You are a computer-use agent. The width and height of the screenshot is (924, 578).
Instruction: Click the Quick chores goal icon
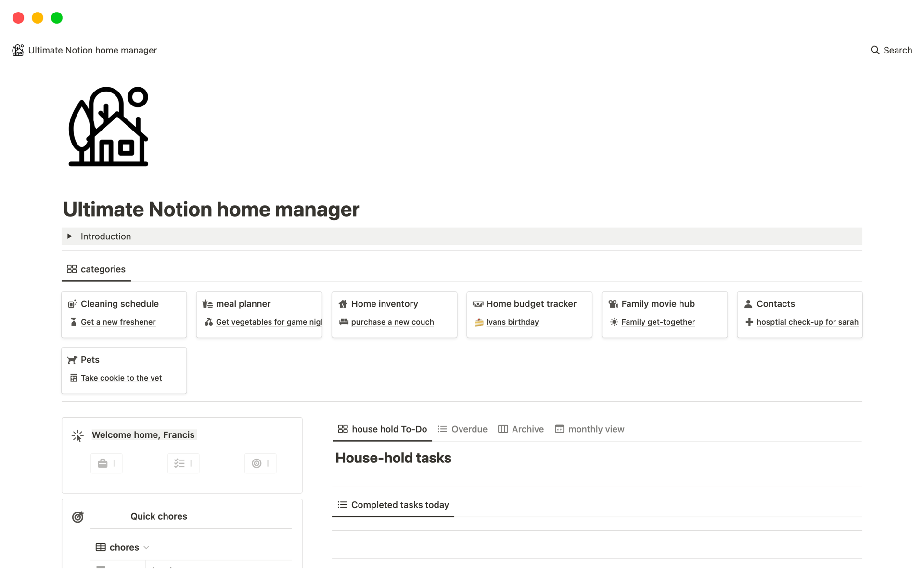coord(77,517)
